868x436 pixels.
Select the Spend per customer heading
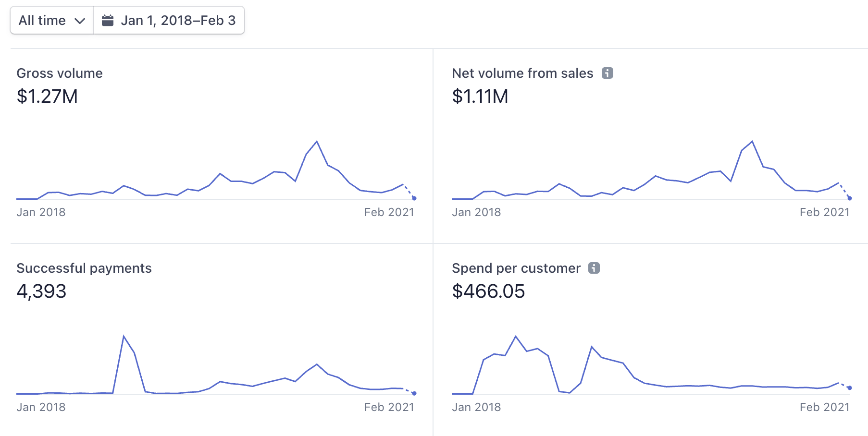tap(516, 268)
